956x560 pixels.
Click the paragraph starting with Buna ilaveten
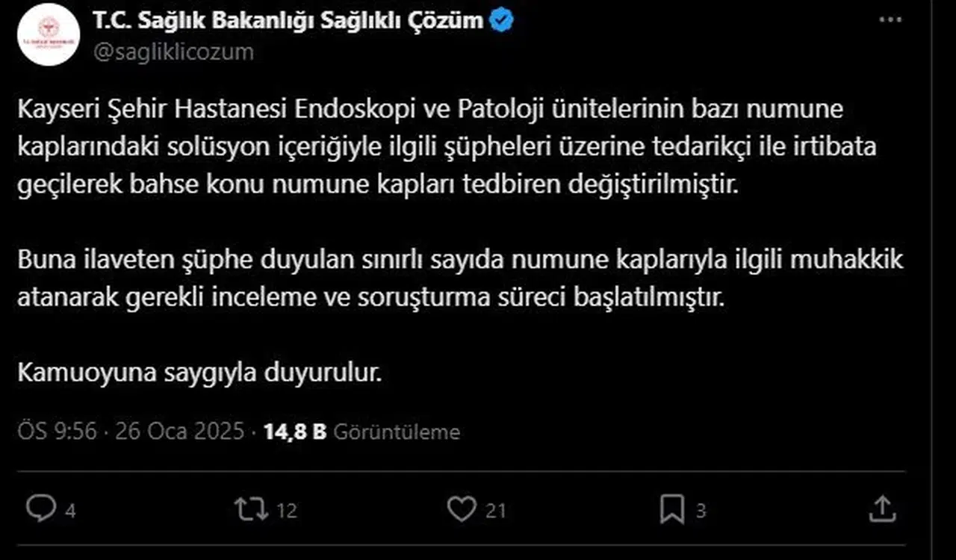pyautogui.click(x=460, y=279)
